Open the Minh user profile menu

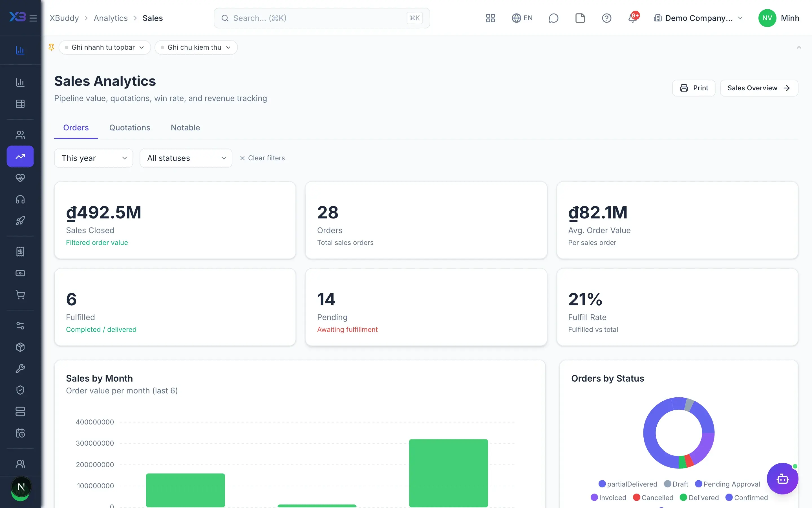tap(778, 18)
